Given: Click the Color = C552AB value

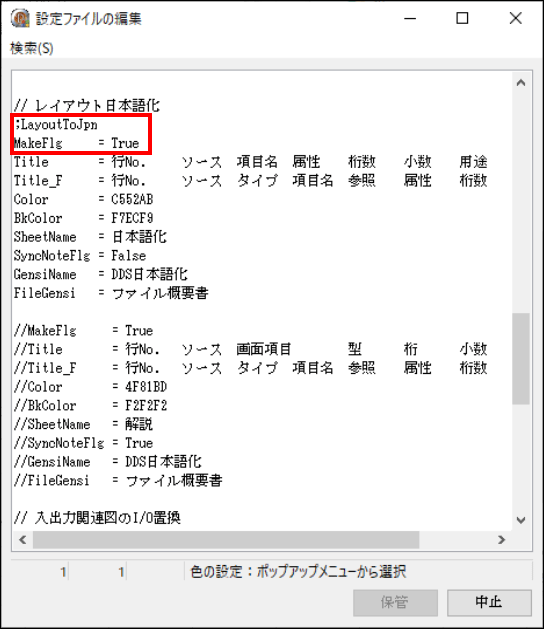Looking at the screenshot, I should pyautogui.click(x=132, y=199).
